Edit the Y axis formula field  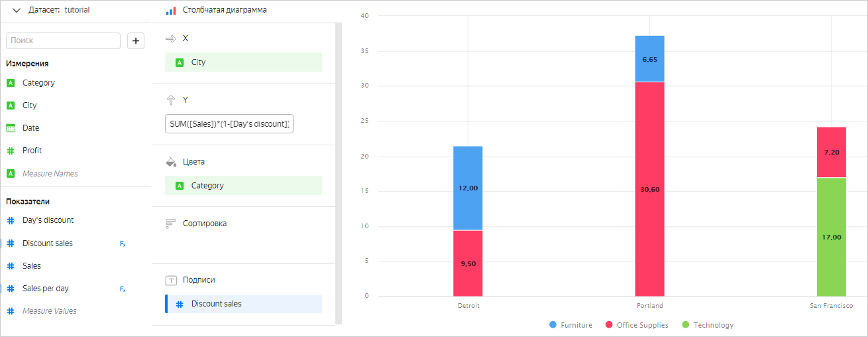coord(229,124)
